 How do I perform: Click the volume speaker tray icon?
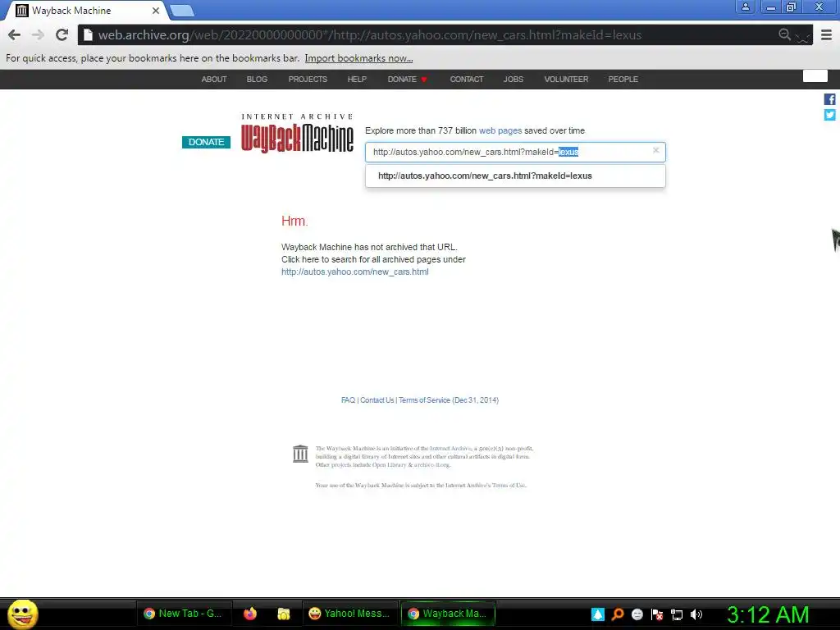click(696, 614)
